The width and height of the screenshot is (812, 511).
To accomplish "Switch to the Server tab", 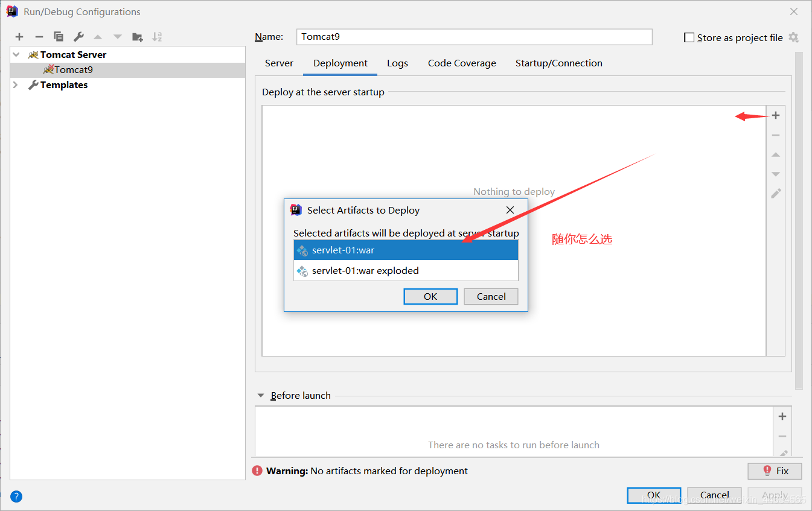I will (x=279, y=63).
